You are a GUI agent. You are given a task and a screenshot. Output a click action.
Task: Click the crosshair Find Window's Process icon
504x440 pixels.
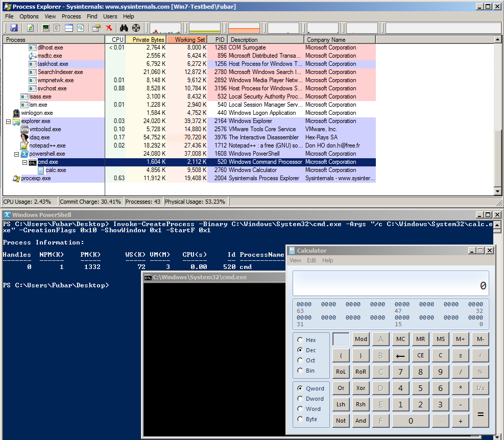tap(136, 28)
